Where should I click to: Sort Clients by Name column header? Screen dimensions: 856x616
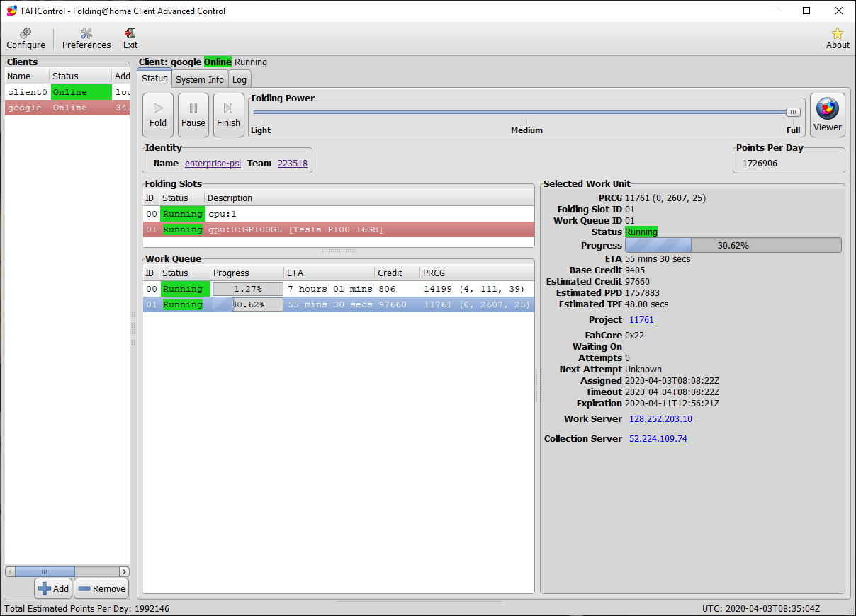27,76
